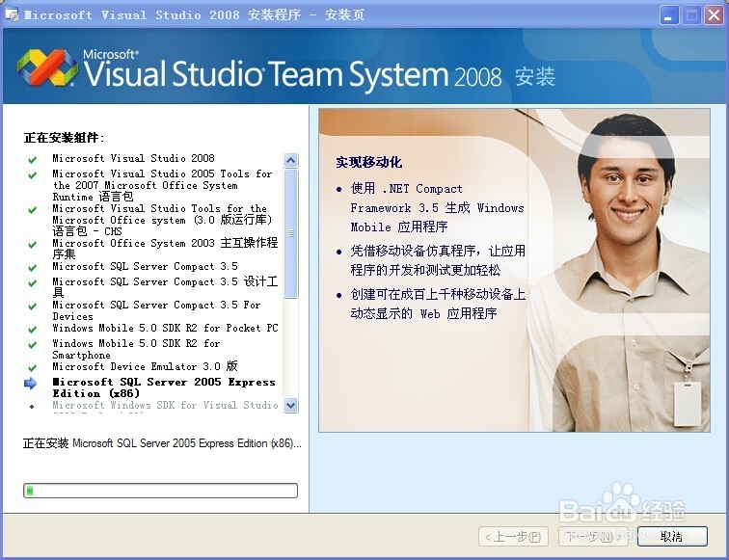Click the bullet dot beside Microsoft Windows SDK item
The height and width of the screenshot is (560, 729).
coord(32,407)
